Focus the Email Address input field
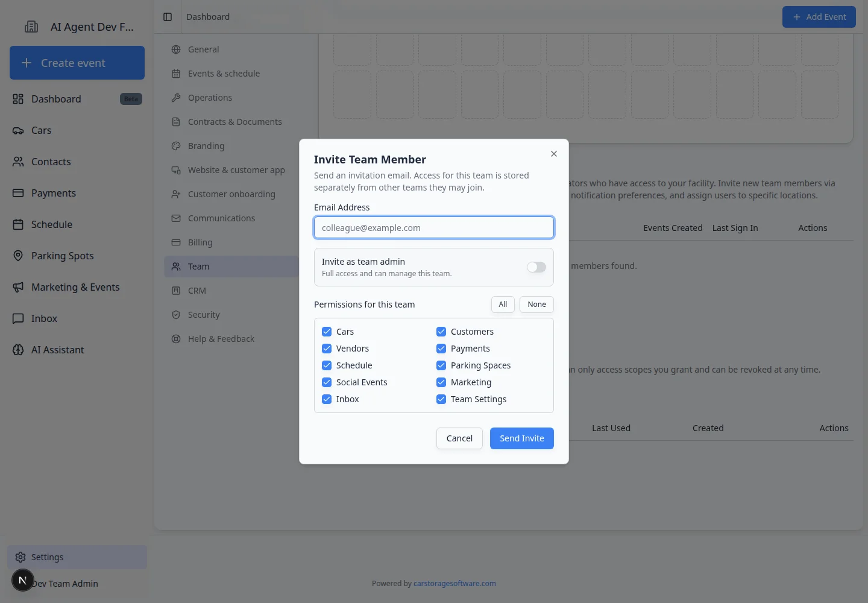Screen dimensions: 868x603 434,228
